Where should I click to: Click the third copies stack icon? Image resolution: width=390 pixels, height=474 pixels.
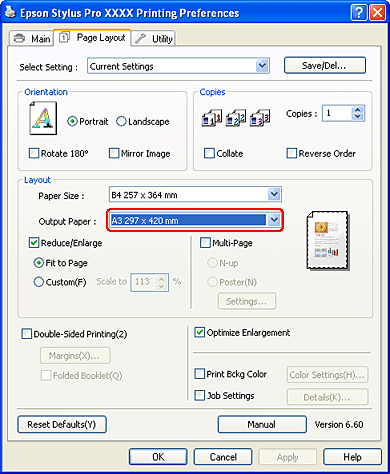(260, 118)
